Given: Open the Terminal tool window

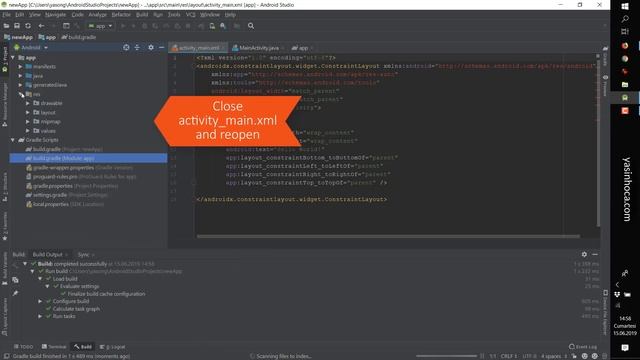Looking at the screenshot, I should click(x=54, y=347).
